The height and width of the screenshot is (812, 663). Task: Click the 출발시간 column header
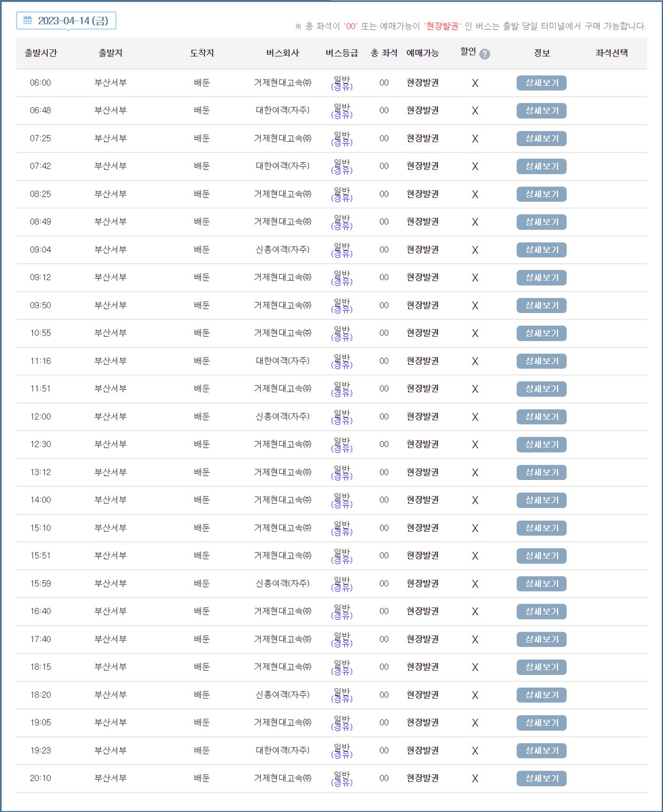tap(41, 53)
